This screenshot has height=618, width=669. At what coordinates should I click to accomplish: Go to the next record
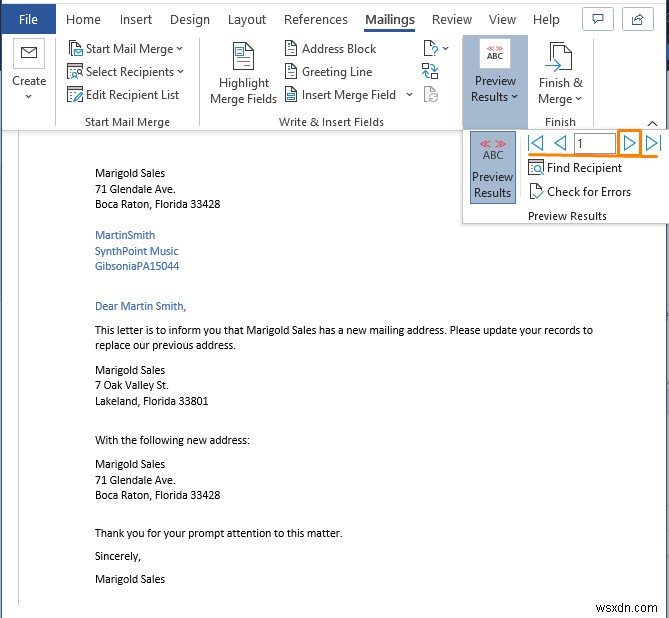coord(629,143)
